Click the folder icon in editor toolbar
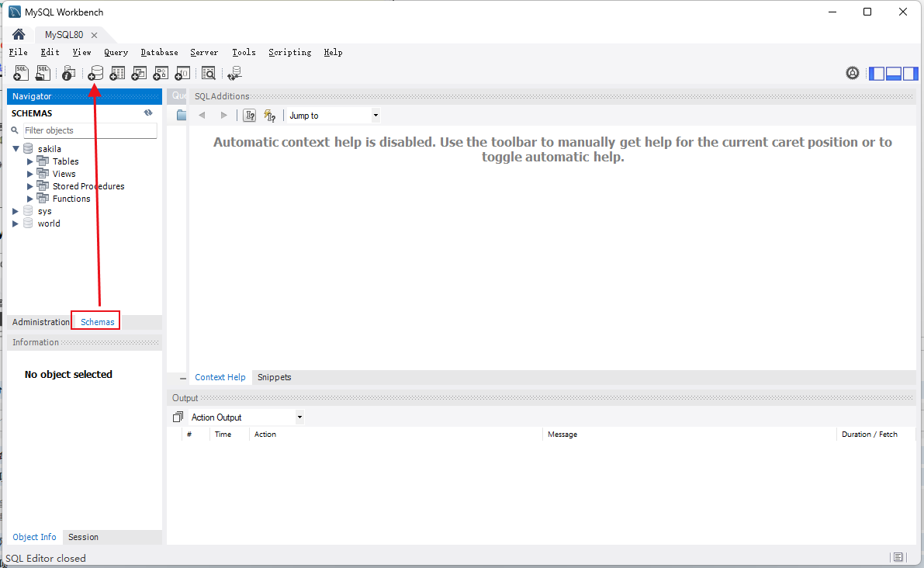This screenshot has height=568, width=924. [182, 116]
